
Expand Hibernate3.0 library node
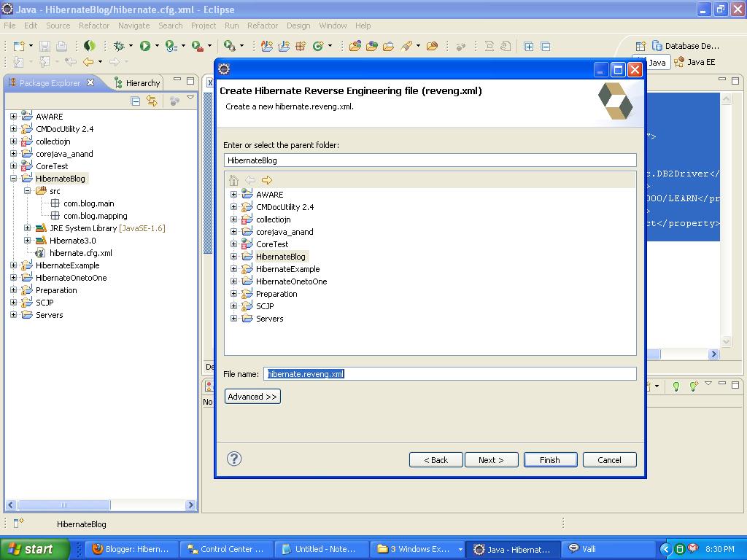[x=27, y=240]
